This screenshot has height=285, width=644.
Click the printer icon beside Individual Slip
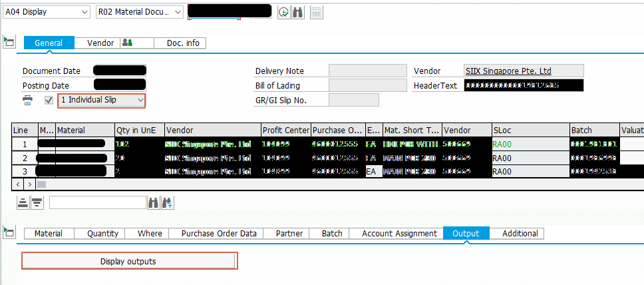point(27,101)
